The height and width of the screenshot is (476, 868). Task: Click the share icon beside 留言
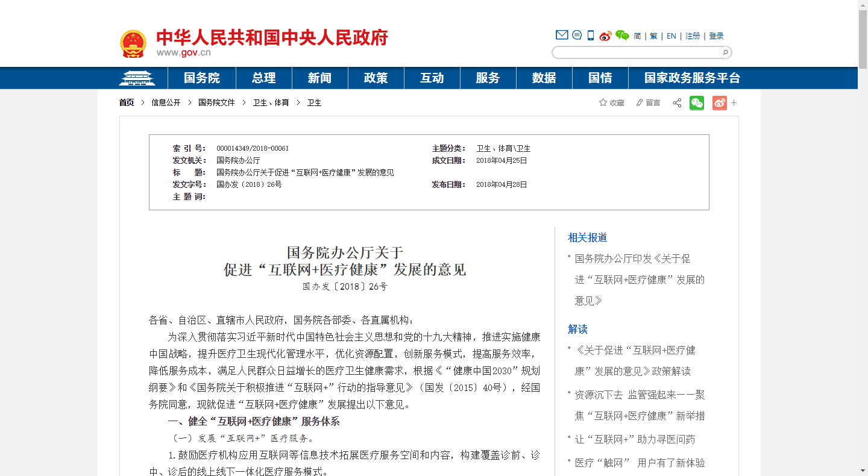click(x=677, y=103)
